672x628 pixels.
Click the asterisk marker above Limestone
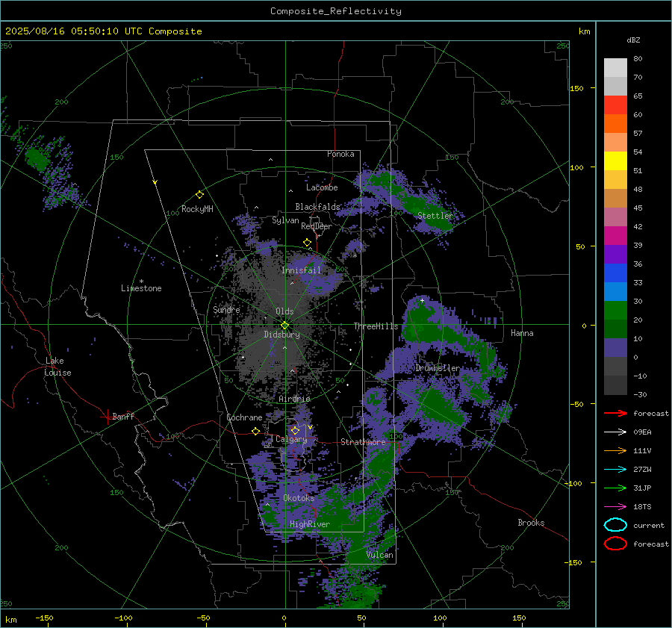coord(141,282)
